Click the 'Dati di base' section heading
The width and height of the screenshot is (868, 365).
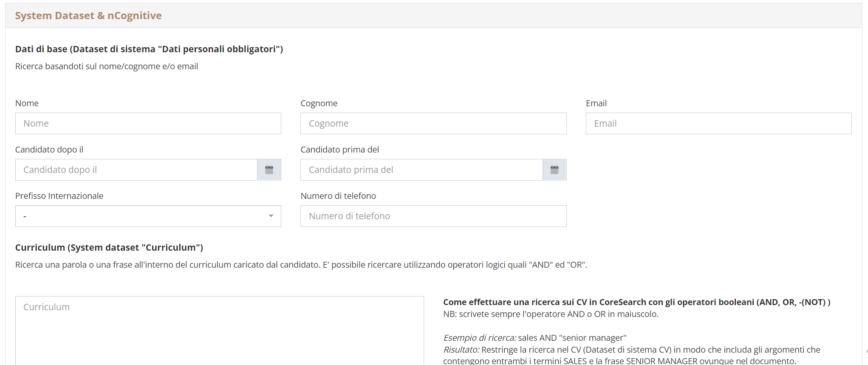(x=149, y=49)
